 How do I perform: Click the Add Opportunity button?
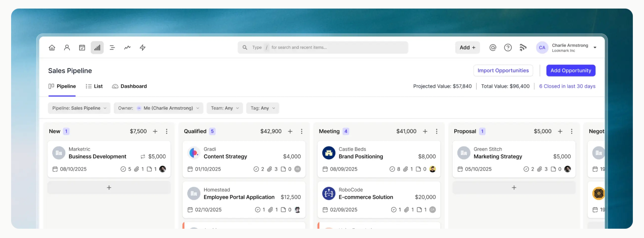click(x=571, y=71)
